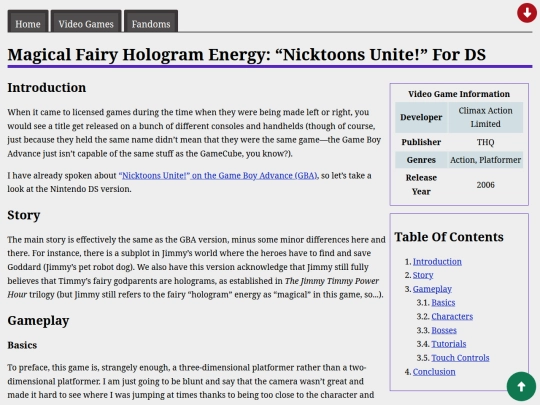540x405 pixels.
Task: Go to Touch Controls subsection link
Action: pos(460,357)
